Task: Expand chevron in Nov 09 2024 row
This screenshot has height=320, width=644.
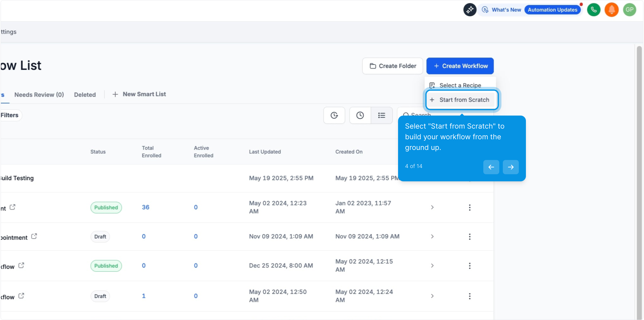Action: coord(432,236)
